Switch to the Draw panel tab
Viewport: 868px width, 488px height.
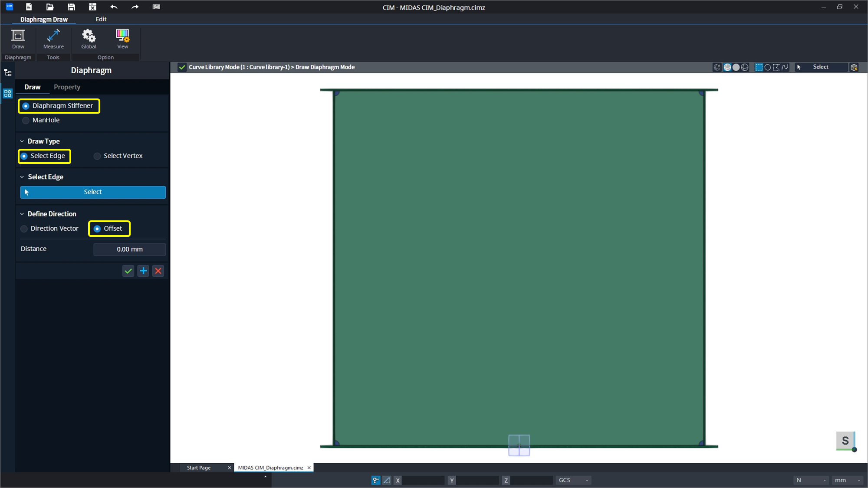33,87
